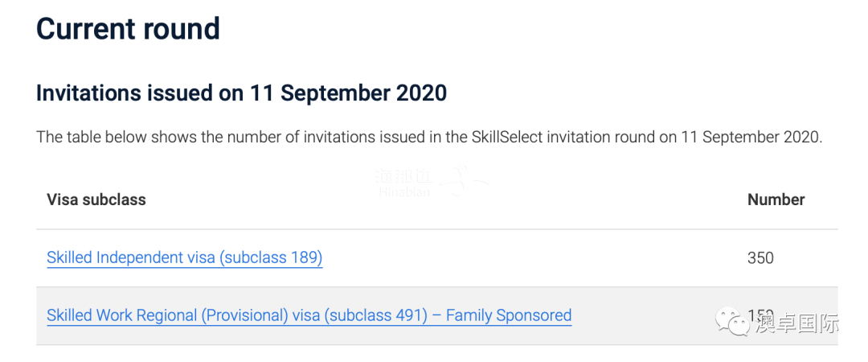Click the Current round page heading
This screenshot has width=868, height=362.
coord(128,29)
